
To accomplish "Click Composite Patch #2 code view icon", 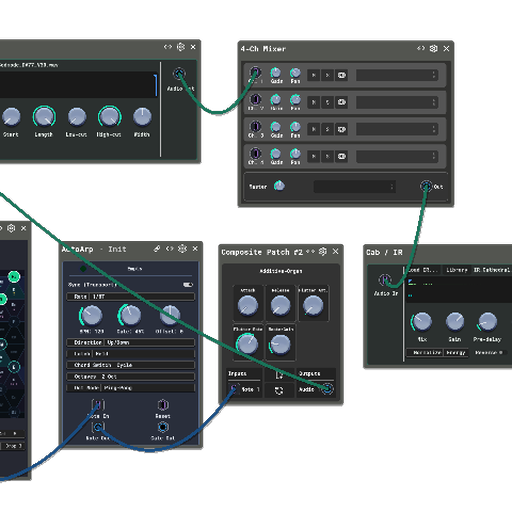I will [310, 251].
